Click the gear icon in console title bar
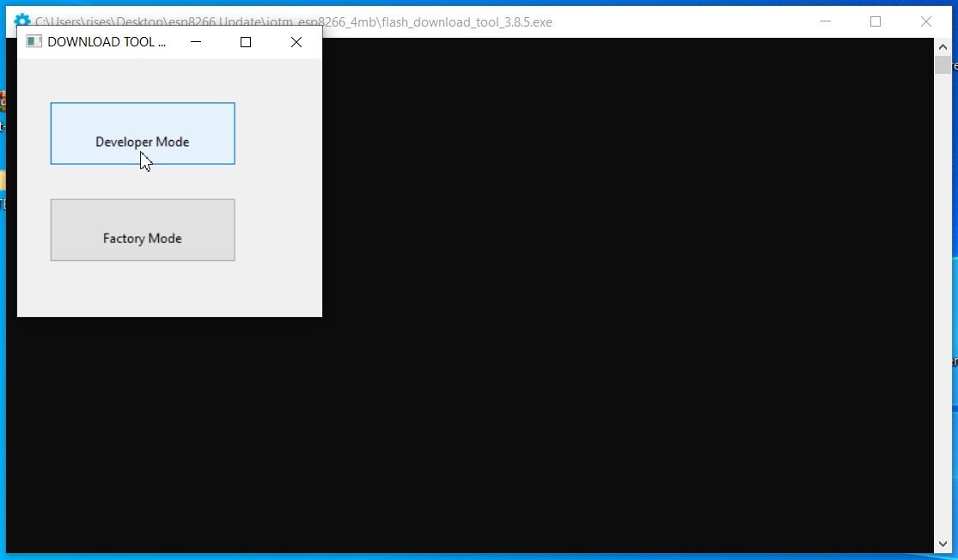This screenshot has width=958, height=560. pyautogui.click(x=22, y=21)
